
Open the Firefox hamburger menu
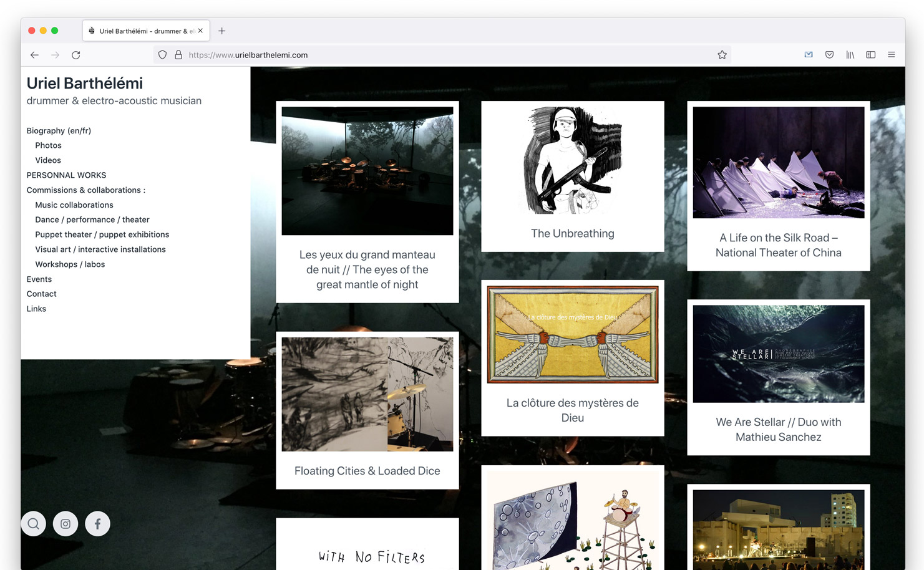[x=891, y=55]
